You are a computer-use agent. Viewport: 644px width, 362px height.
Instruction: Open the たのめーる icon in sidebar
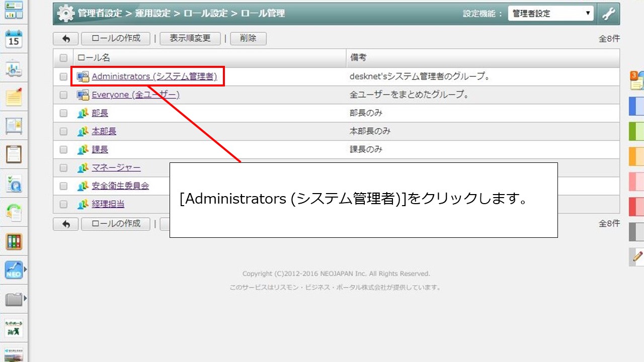point(14,328)
